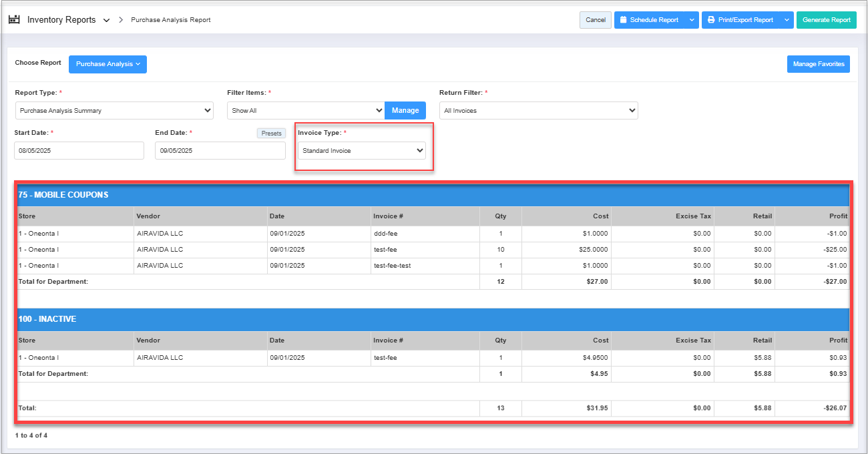Click the Manage button beside Filter Items
Viewport: 868px width, 454px height.
point(405,111)
